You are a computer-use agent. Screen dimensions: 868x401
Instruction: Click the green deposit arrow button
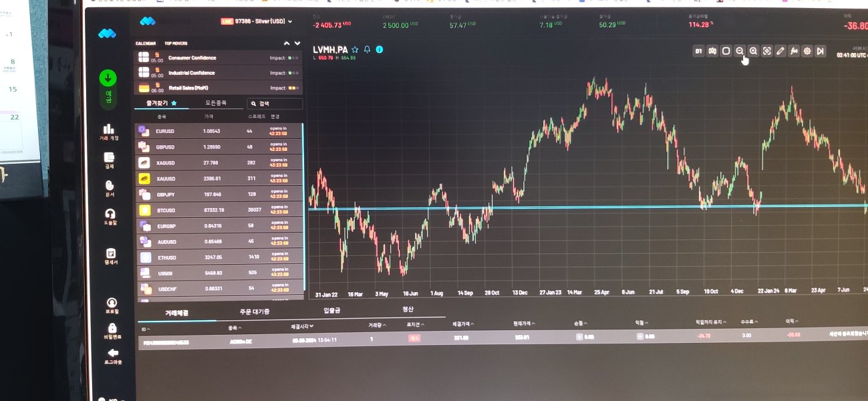[x=108, y=78]
